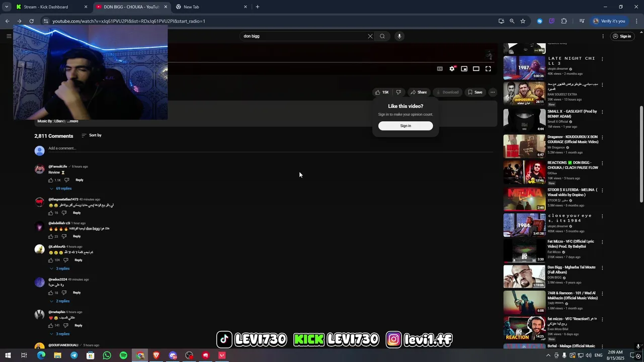Open the player settings gear
Screen dimensions: 644x362
452,69
